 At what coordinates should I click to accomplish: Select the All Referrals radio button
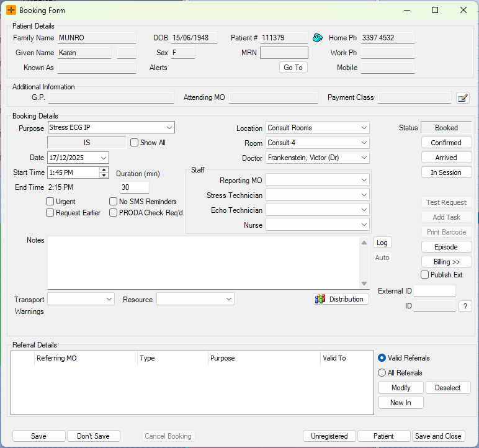click(x=382, y=373)
